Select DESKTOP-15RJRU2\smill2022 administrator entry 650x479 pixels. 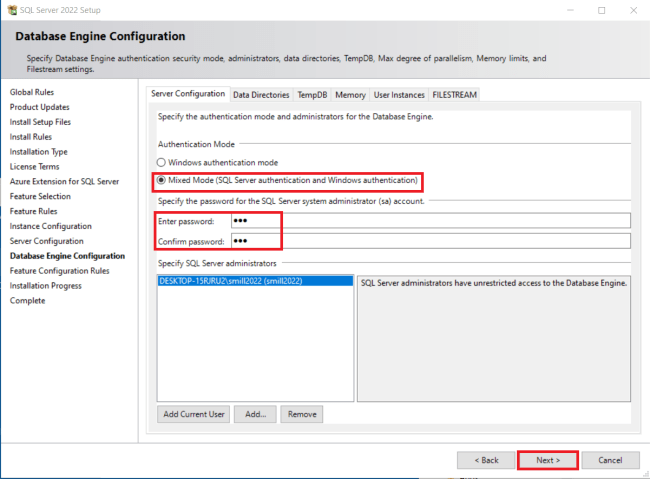pos(255,281)
